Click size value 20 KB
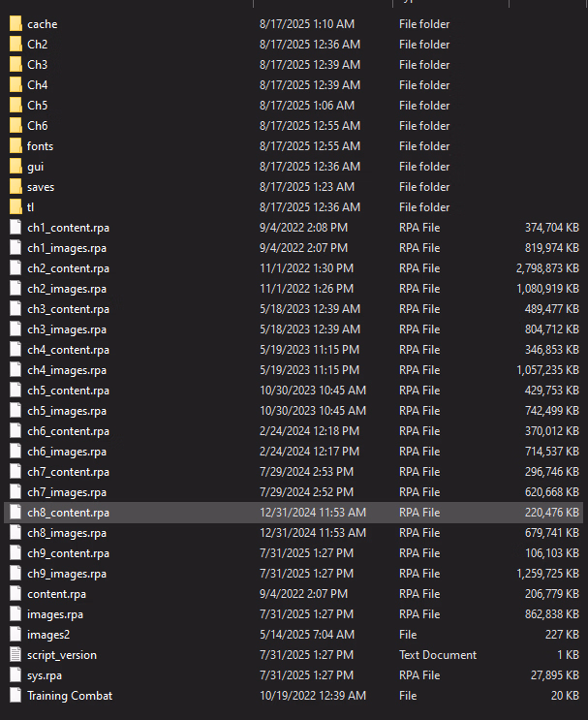 tap(565, 696)
